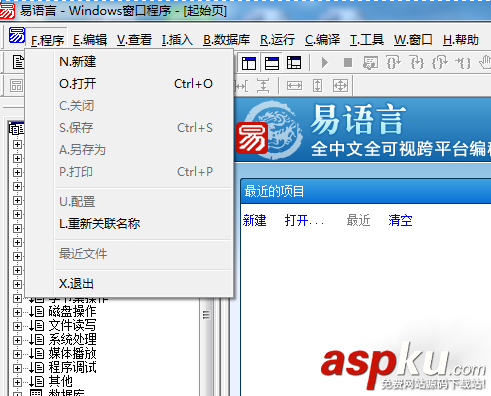Click the tree root icon in left panel

pyautogui.click(x=17, y=129)
